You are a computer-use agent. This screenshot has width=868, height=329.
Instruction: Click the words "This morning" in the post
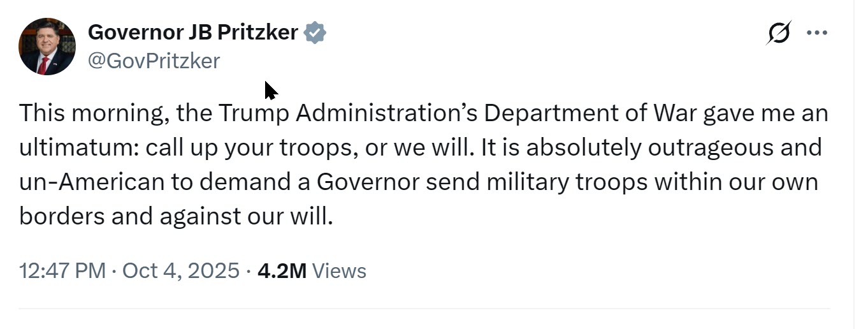(x=93, y=114)
